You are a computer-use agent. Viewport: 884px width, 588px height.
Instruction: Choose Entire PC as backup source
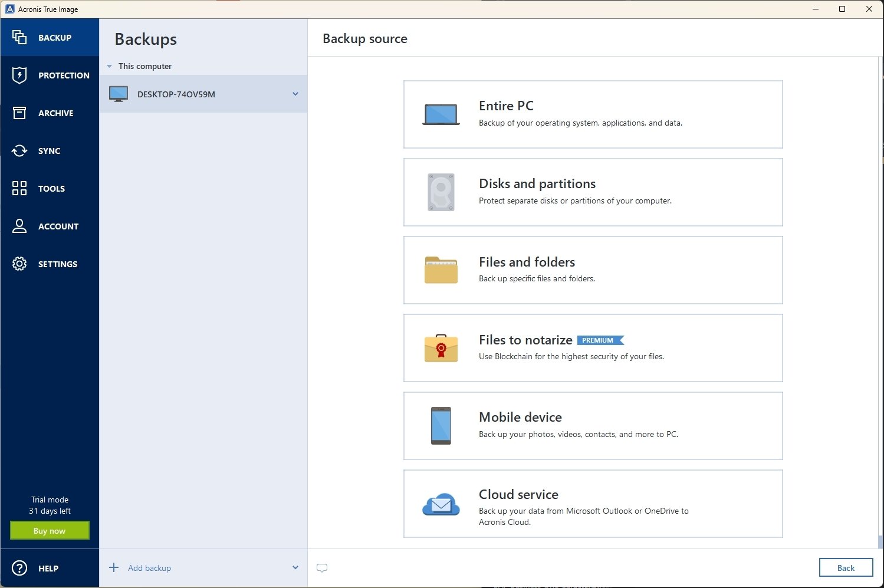pos(593,114)
